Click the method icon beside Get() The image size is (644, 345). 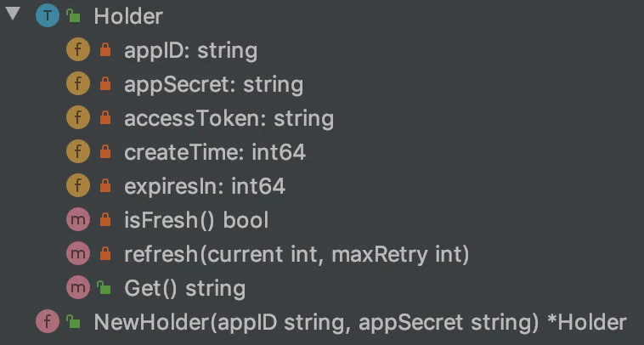point(78,287)
